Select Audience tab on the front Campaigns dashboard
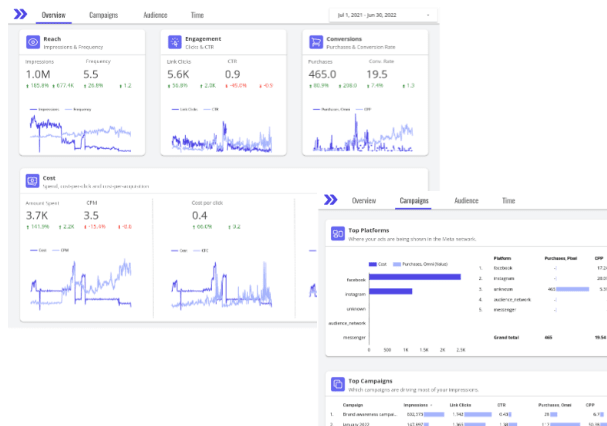 pyautogui.click(x=466, y=201)
